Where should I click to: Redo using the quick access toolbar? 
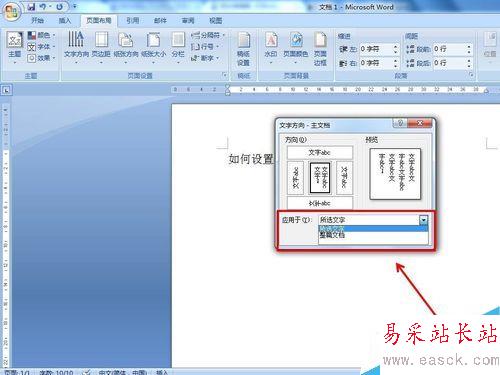(59, 7)
